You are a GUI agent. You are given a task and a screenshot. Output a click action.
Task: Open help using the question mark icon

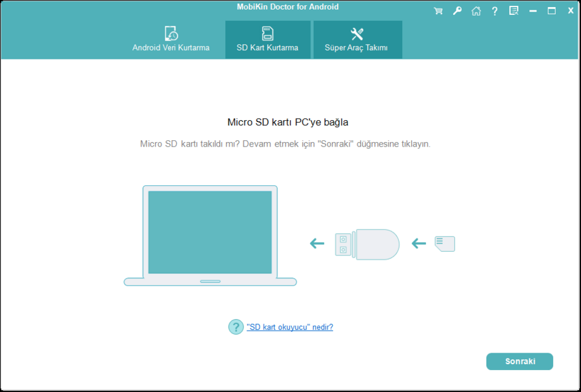[x=494, y=10]
